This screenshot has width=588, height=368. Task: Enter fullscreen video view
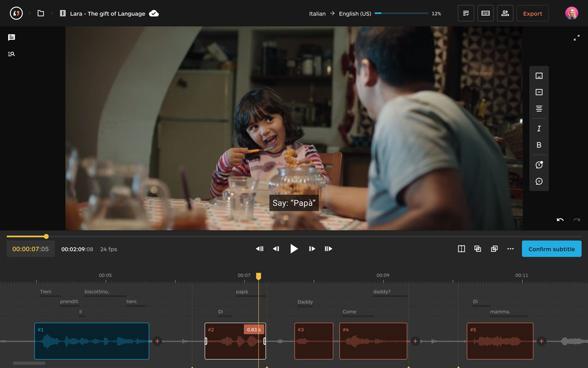(x=577, y=38)
